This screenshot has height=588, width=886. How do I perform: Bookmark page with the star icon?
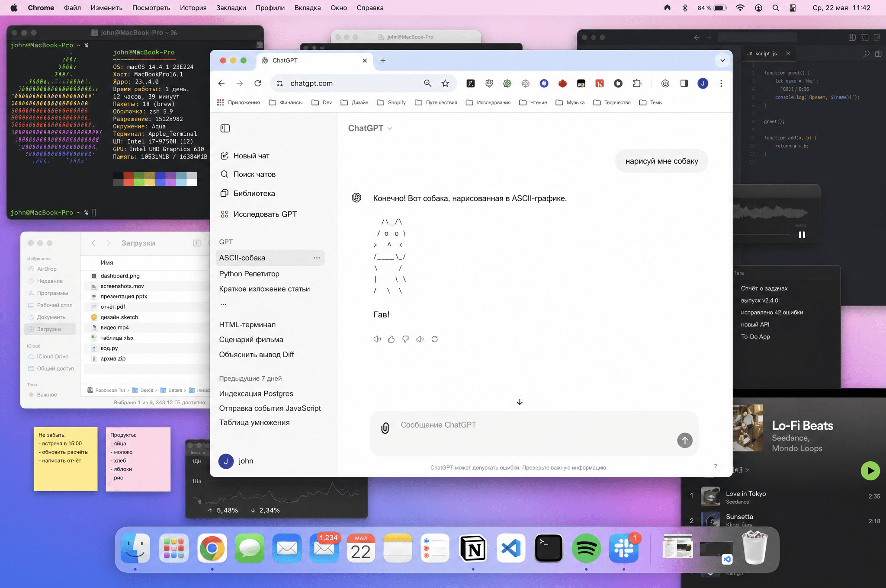[445, 83]
